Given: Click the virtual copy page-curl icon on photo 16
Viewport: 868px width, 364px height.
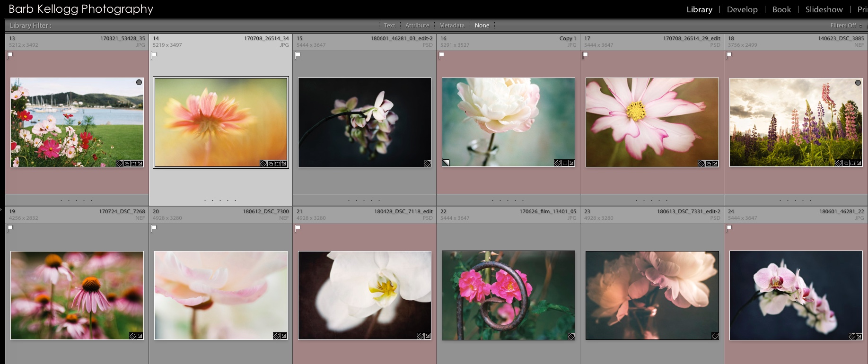Looking at the screenshot, I should [x=446, y=163].
